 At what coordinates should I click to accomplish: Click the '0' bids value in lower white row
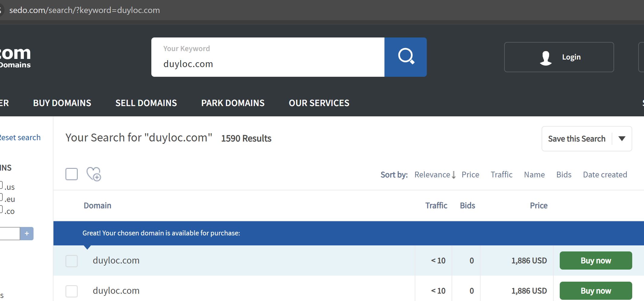pos(472,291)
